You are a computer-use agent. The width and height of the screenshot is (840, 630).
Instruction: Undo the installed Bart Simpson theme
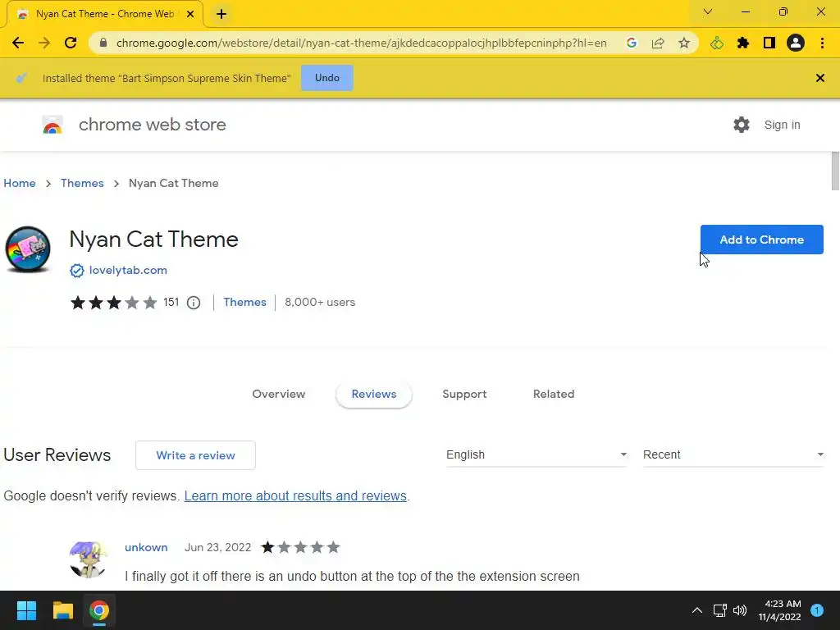pyautogui.click(x=326, y=78)
